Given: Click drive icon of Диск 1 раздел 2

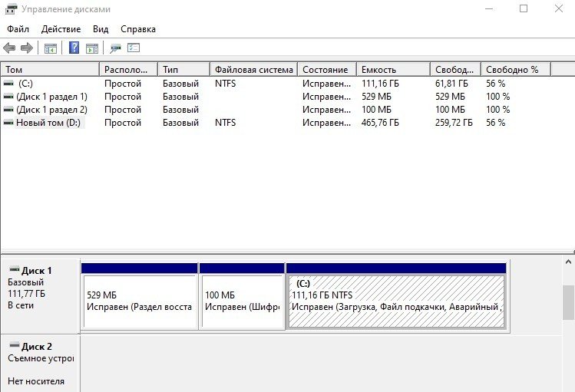Looking at the screenshot, I should point(8,110).
